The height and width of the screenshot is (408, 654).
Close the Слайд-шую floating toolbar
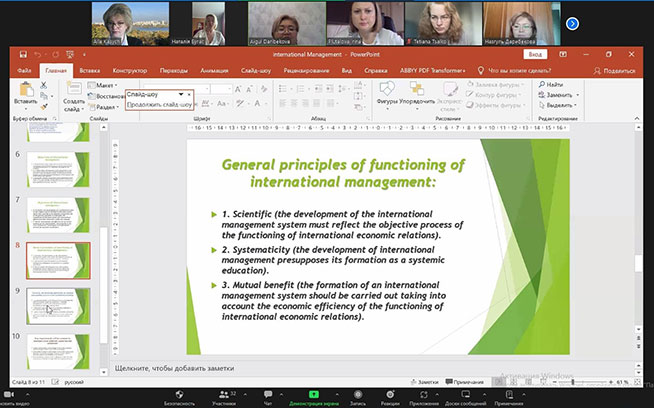189,94
